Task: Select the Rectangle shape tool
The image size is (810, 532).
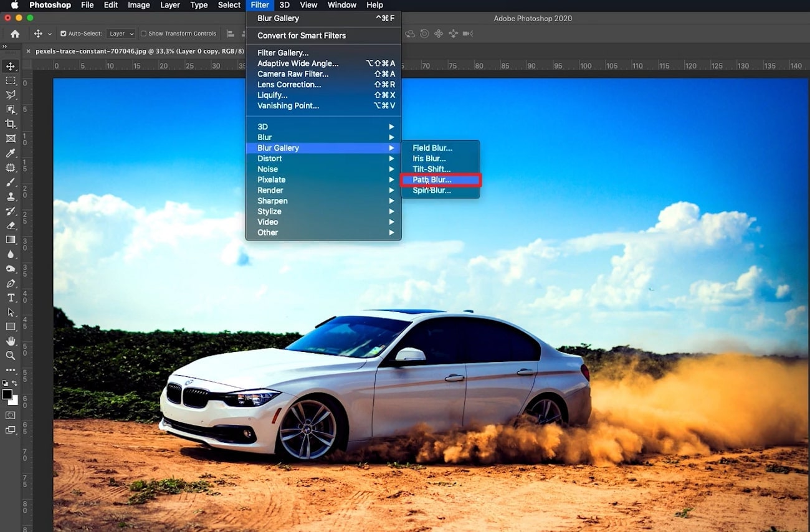Action: pos(11,326)
